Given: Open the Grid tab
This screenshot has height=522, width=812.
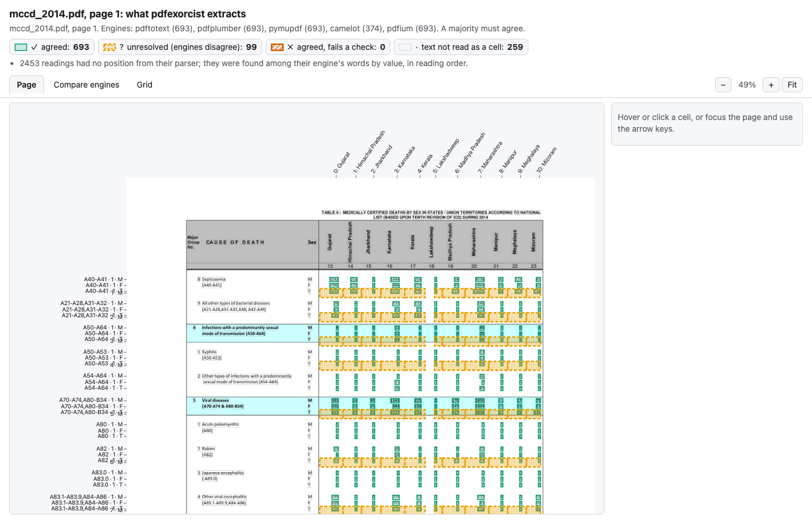Looking at the screenshot, I should tap(144, 85).
